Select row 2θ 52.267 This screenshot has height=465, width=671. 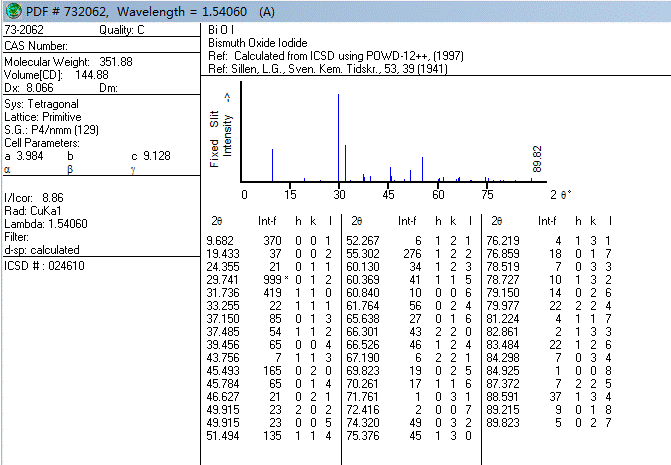pos(409,241)
